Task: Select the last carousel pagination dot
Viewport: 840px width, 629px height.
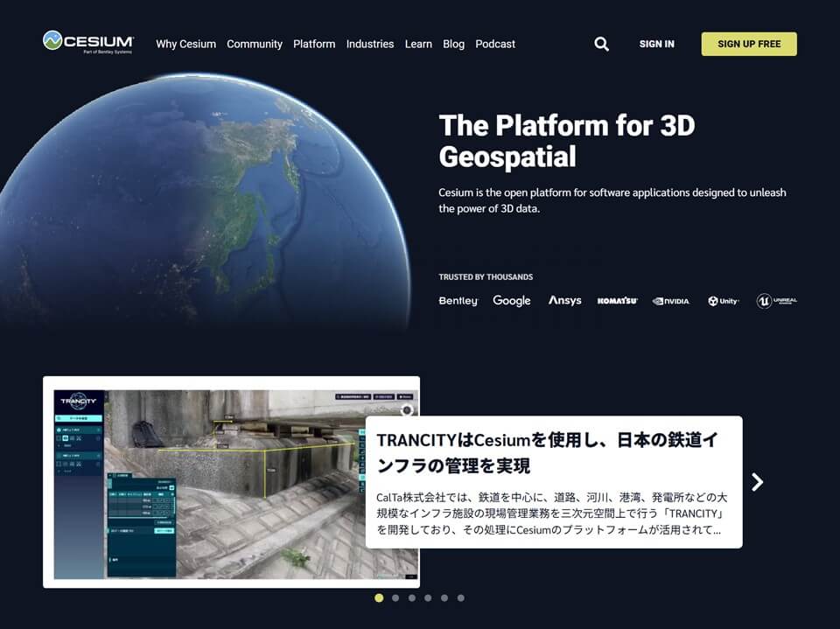Action: tap(461, 598)
